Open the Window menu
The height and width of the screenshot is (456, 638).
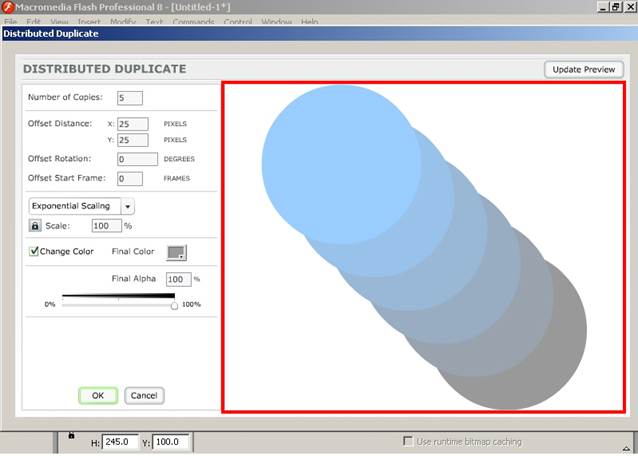coord(277,22)
